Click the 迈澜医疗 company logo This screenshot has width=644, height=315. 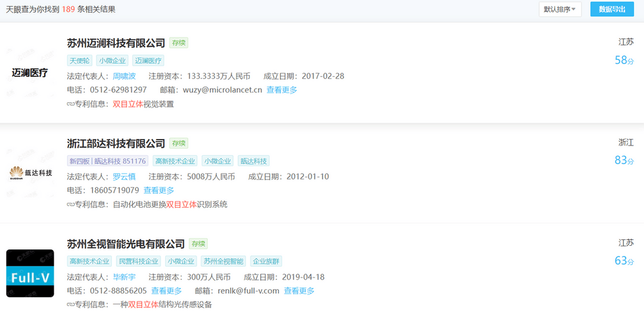tap(30, 73)
